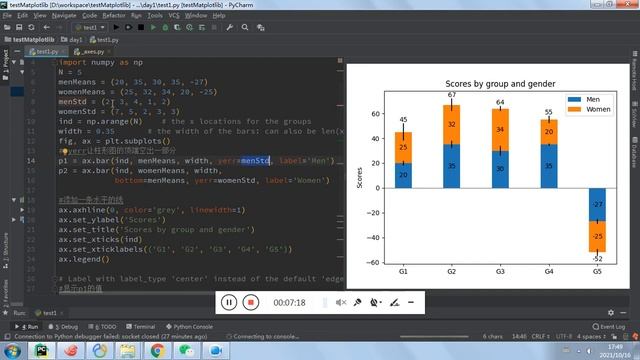This screenshot has width=640, height=360.
Task: Click the Open folder icon in the toolbar
Action: click(7, 27)
